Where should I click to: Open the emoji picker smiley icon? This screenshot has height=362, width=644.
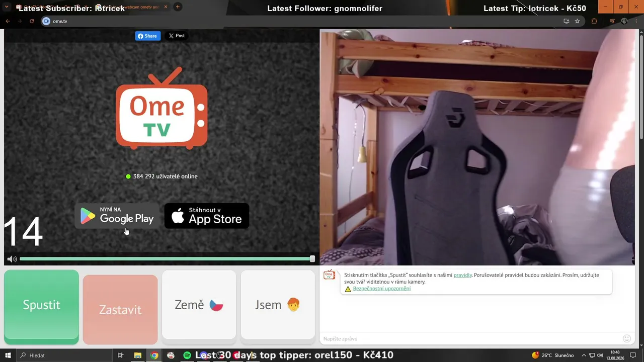[627, 338]
